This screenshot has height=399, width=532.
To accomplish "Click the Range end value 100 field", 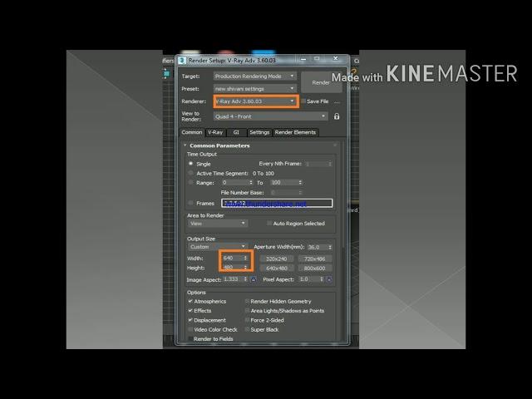I will click(x=284, y=183).
